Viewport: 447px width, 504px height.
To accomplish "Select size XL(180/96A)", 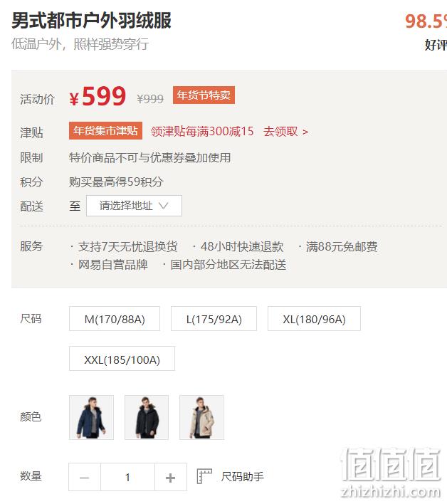I will pos(314,319).
